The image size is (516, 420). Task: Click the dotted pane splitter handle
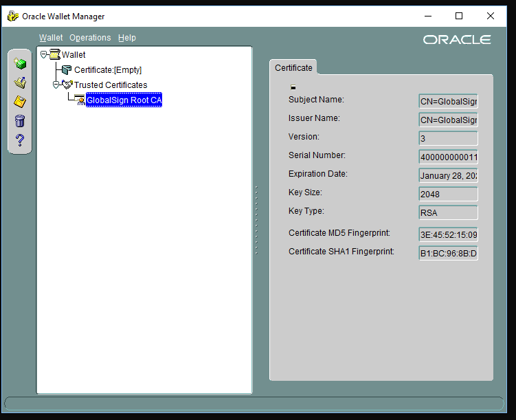click(257, 220)
